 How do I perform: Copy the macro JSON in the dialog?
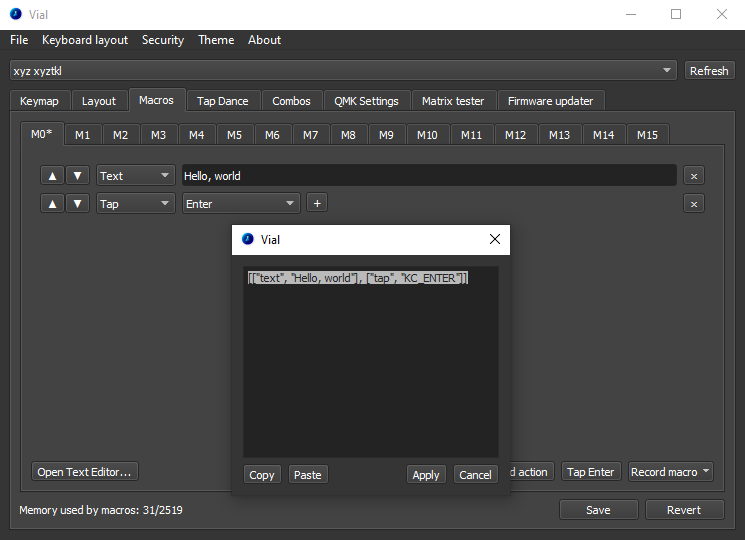coord(262,474)
